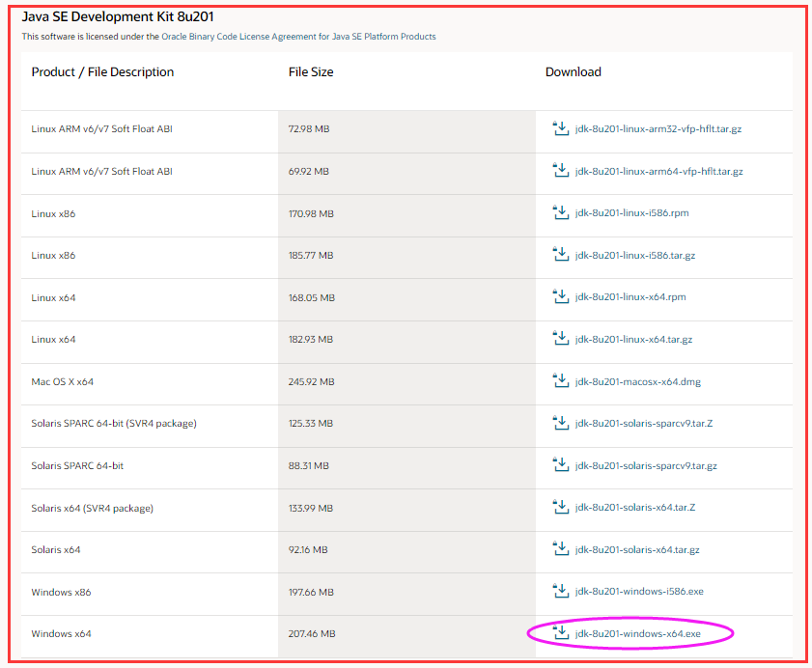Download jdk-8u201-linux-x64.rpm file link
This screenshot has width=812, height=668.
pos(630,296)
